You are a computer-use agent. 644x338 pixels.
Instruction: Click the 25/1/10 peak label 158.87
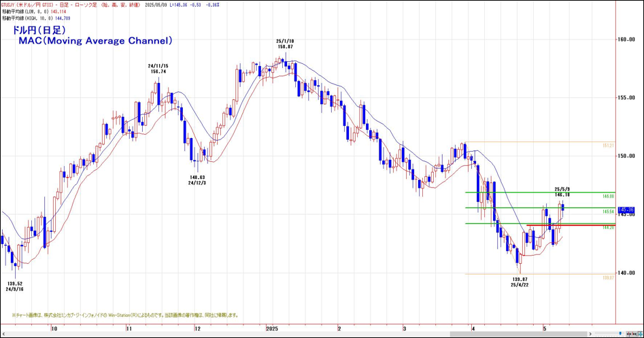[285, 44]
